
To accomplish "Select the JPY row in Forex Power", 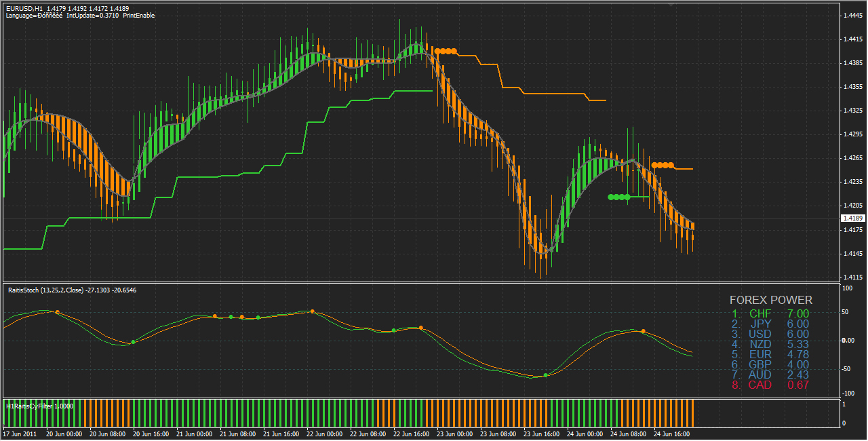I will coord(770,324).
